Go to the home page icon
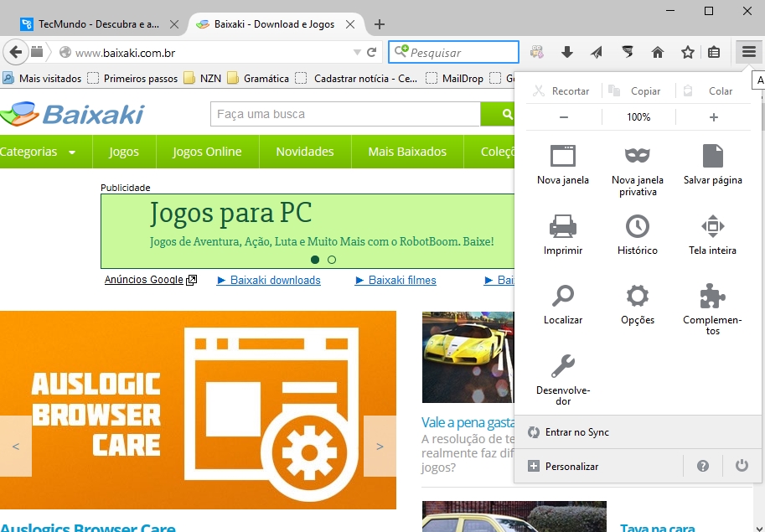Screen dimensions: 765x532 pos(658,52)
